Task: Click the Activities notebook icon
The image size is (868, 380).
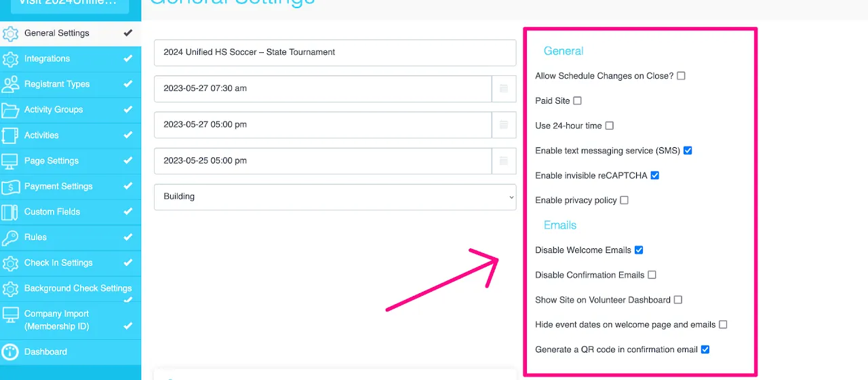Action: point(10,136)
